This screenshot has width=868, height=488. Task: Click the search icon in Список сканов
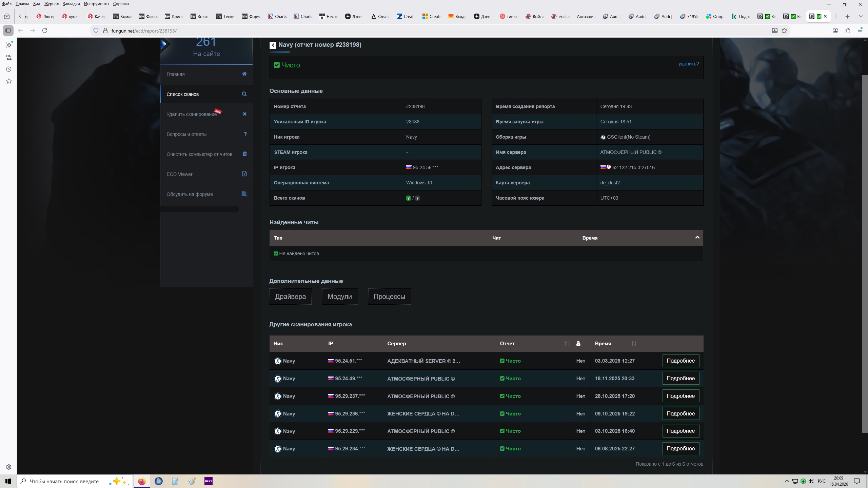(x=244, y=94)
